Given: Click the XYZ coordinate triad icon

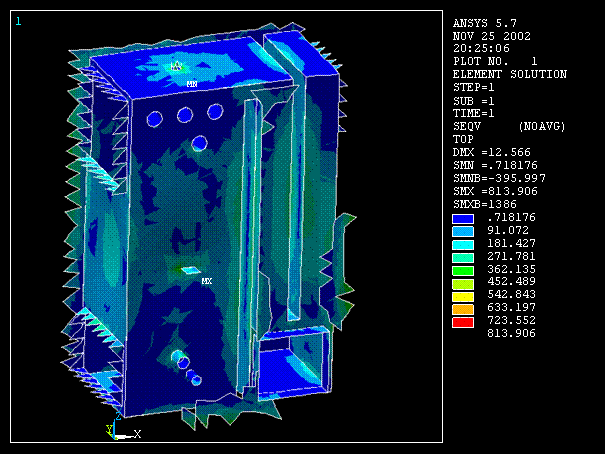Looking at the screenshot, I should tap(123, 427).
